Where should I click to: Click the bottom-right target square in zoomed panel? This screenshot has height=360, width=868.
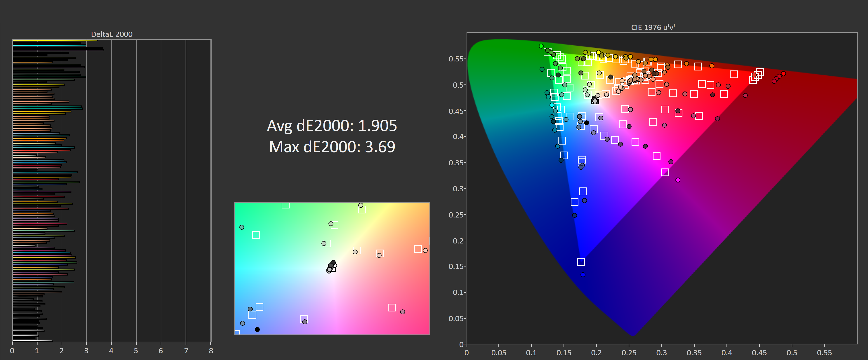tap(392, 307)
